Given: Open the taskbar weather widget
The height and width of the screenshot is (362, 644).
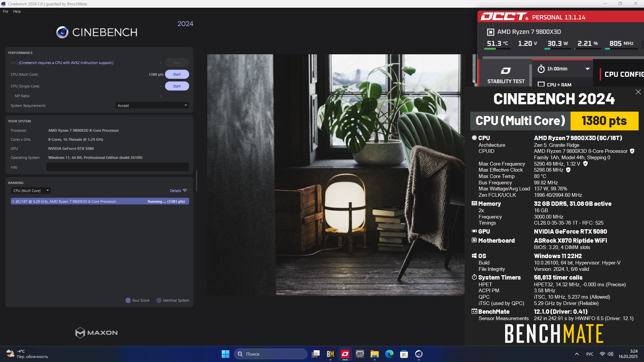Looking at the screenshot, I should pyautogui.click(x=28, y=354).
